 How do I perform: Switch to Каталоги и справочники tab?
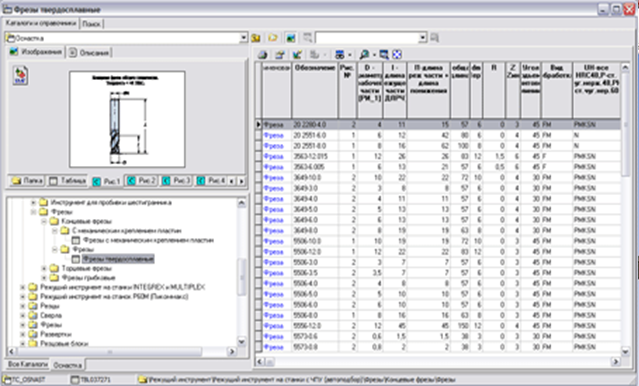click(41, 23)
